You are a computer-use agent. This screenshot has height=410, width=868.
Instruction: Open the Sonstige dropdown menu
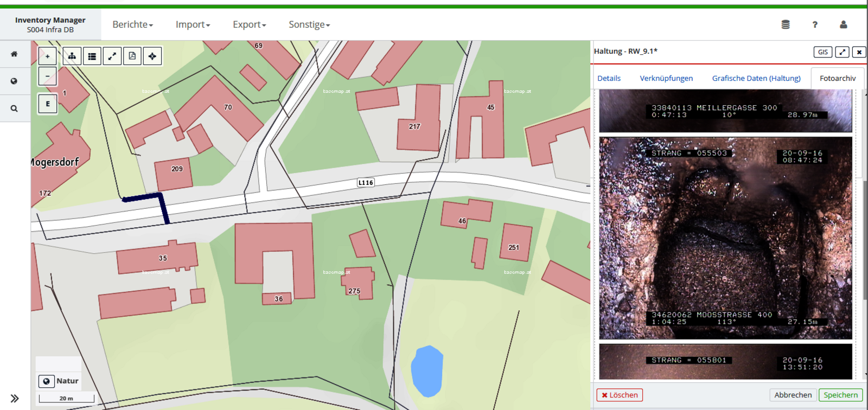(x=309, y=24)
